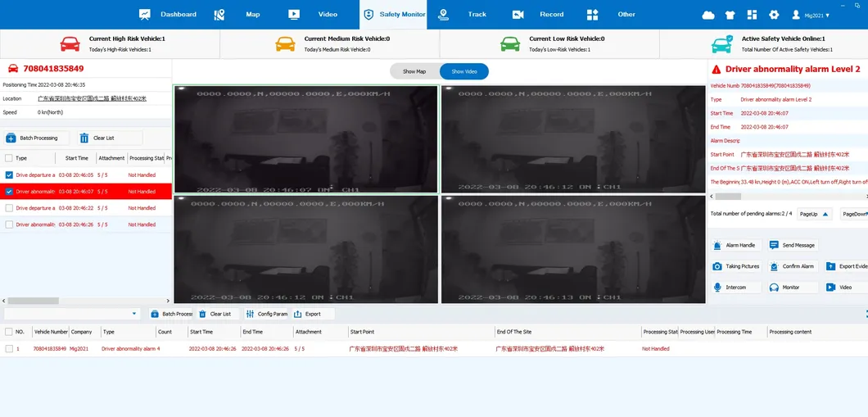Click PageUp to view previous alarm
The width and height of the screenshot is (868, 417).
[x=814, y=214]
